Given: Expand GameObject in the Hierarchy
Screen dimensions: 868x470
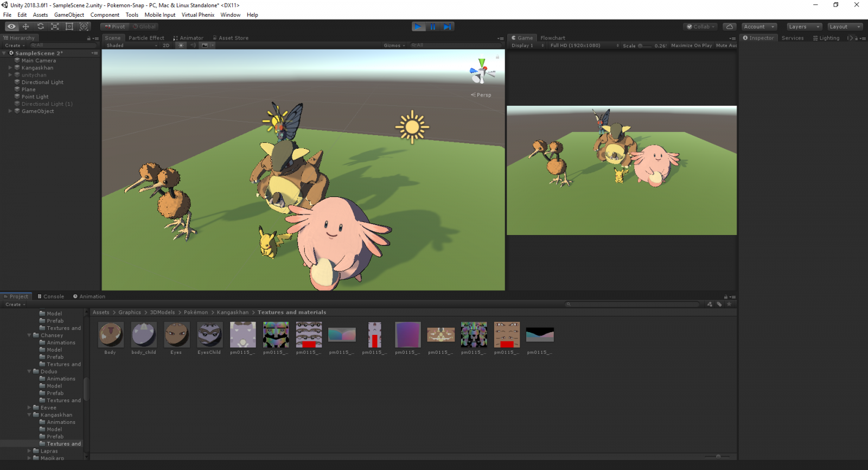Looking at the screenshot, I should click(10, 111).
